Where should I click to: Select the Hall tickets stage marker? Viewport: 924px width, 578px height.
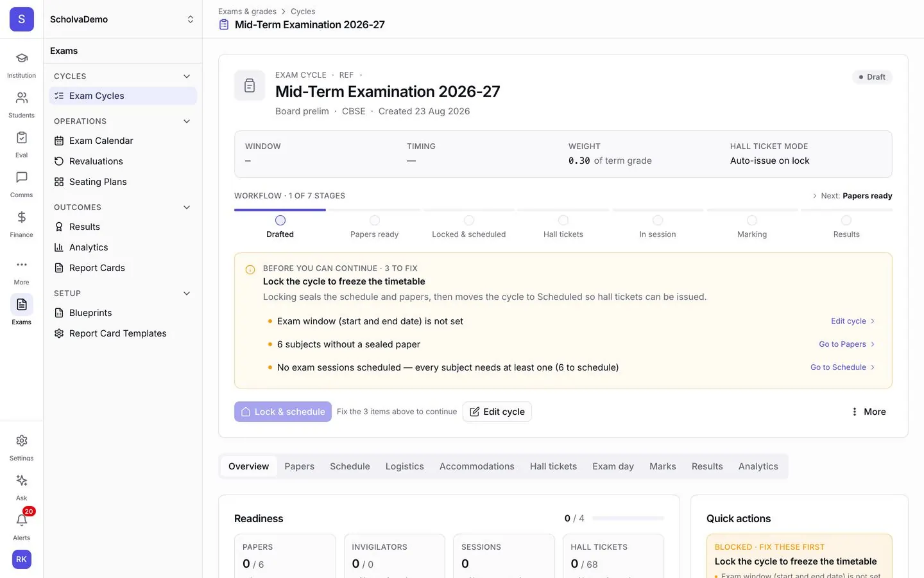(x=563, y=220)
